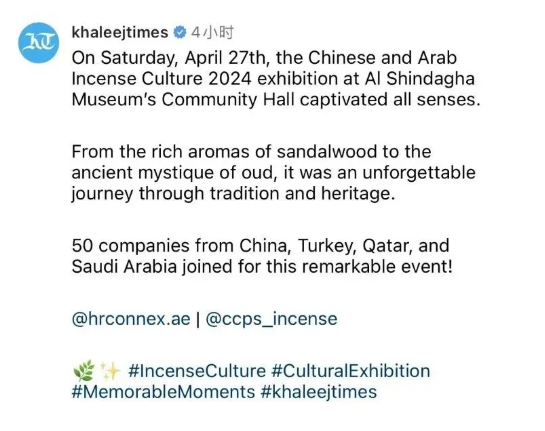The height and width of the screenshot is (431, 545).
Task: Click the khaleejtimes username
Action: click(x=120, y=33)
